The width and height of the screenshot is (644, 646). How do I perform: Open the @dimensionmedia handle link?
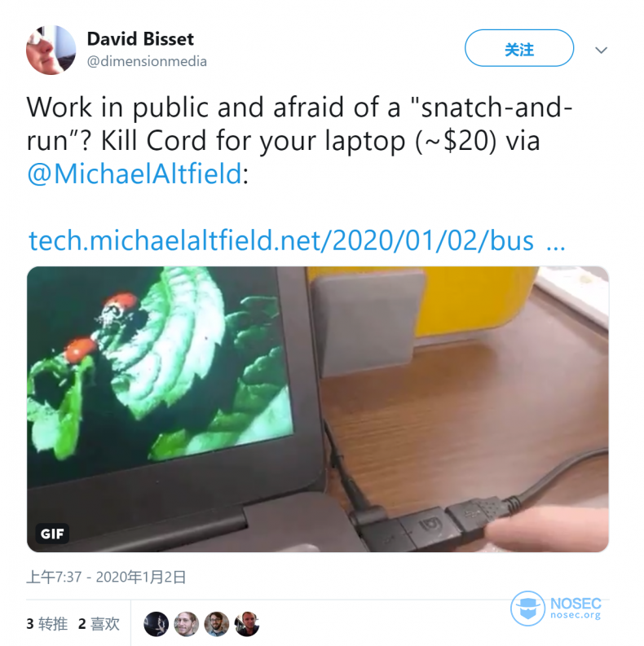click(147, 61)
